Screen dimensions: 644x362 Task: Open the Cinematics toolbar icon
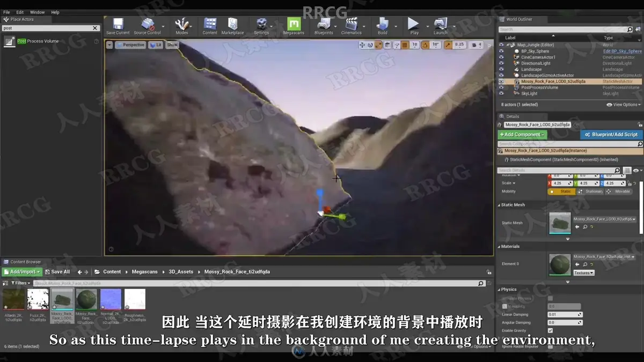352,26
